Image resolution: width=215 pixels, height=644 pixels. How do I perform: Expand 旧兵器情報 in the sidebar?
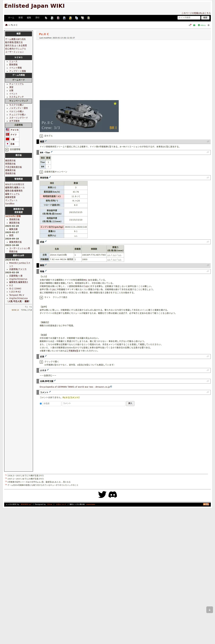pos(7,149)
